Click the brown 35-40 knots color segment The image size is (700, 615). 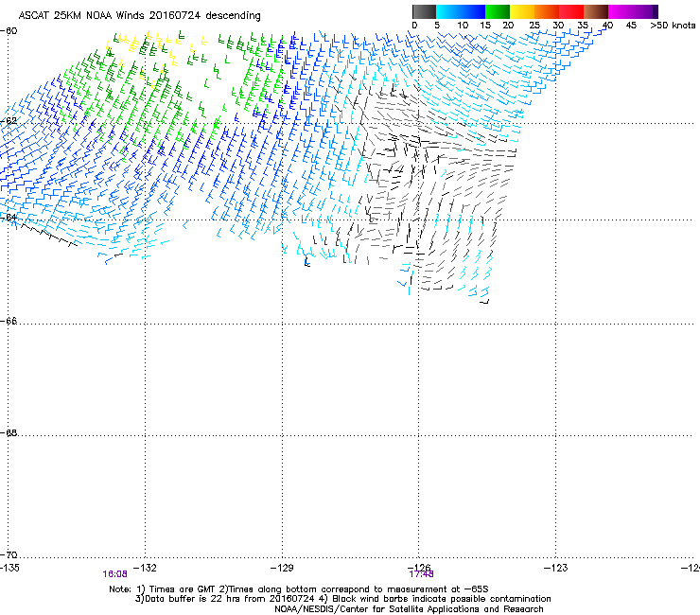(x=596, y=11)
